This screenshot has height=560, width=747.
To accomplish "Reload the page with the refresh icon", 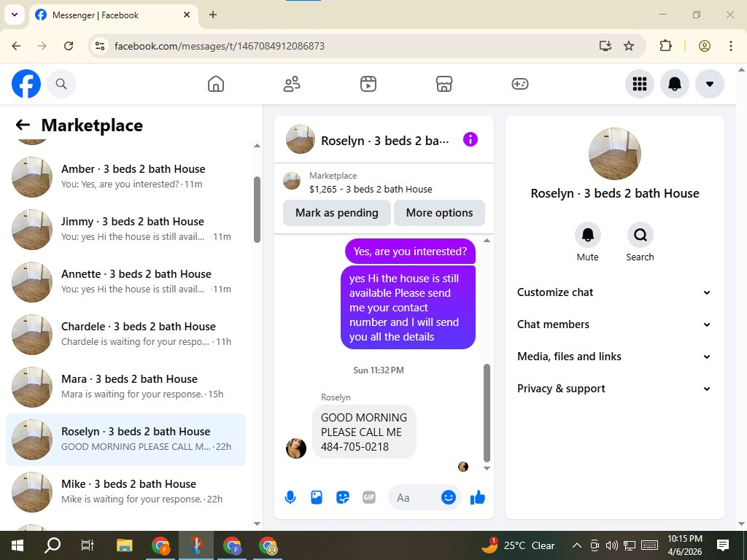I will (x=69, y=46).
